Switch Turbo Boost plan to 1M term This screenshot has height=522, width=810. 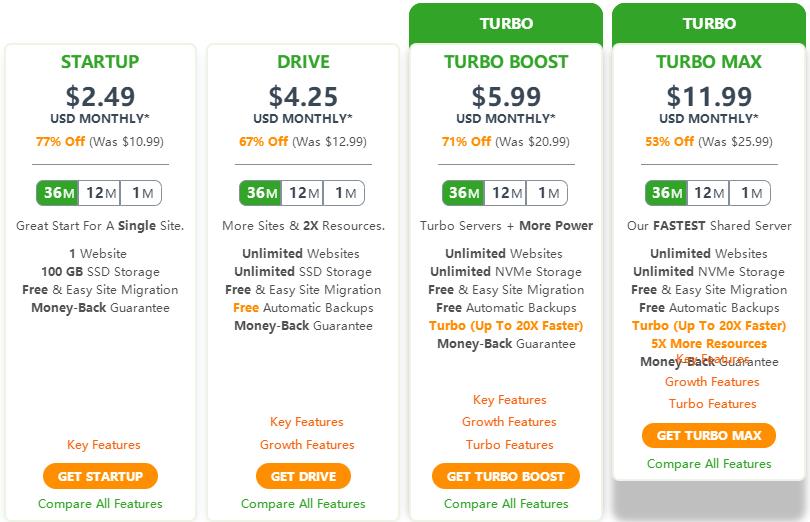click(x=548, y=193)
